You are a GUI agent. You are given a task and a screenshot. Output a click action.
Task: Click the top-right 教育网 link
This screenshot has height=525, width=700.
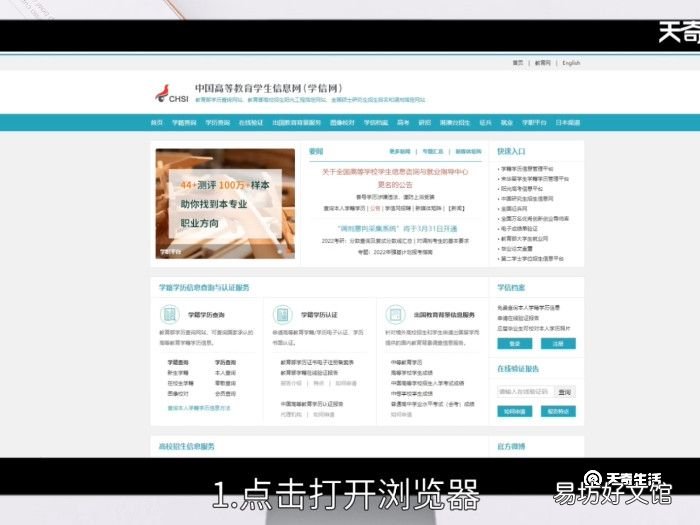(543, 63)
